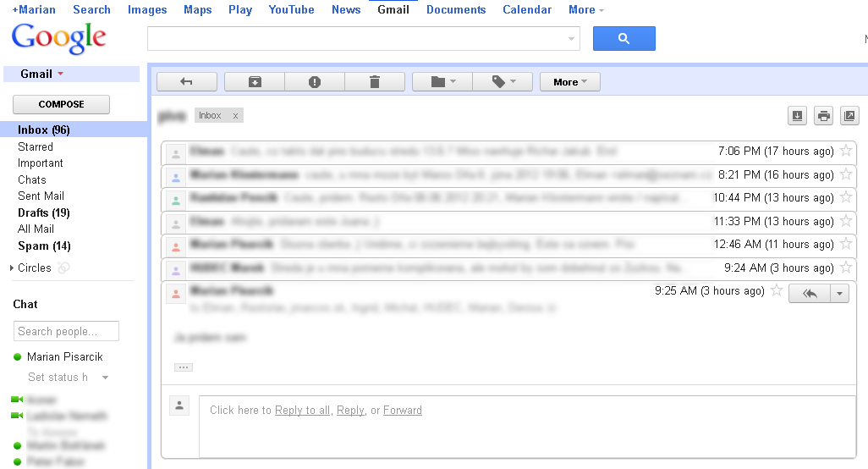868x469 pixels.
Task: Go to News in the Google bar
Action: tap(346, 9)
